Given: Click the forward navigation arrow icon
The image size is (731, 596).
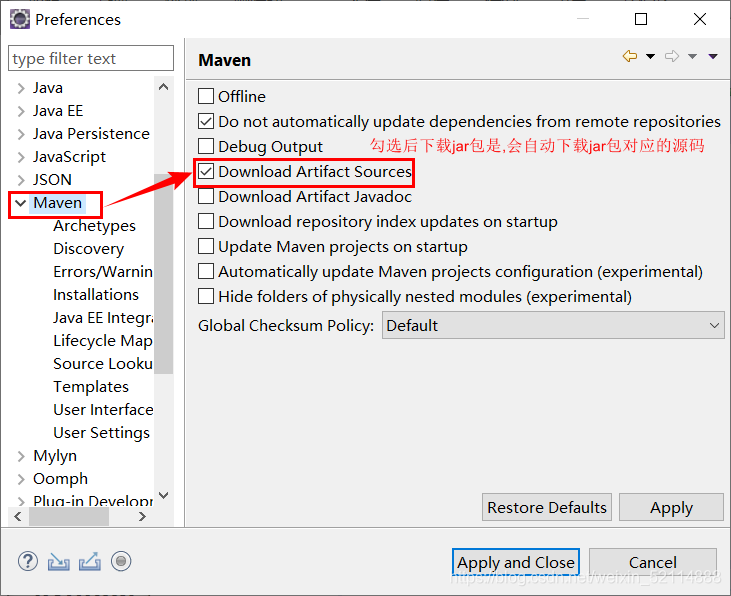Looking at the screenshot, I should click(672, 56).
